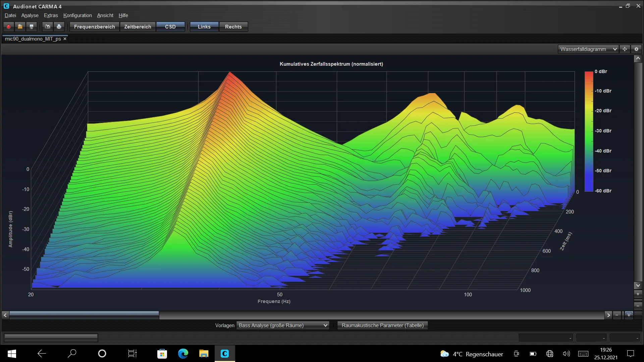Launch Microsoft Edge from the taskbar
Image resolution: width=644 pixels, height=362 pixels.
coord(183,354)
